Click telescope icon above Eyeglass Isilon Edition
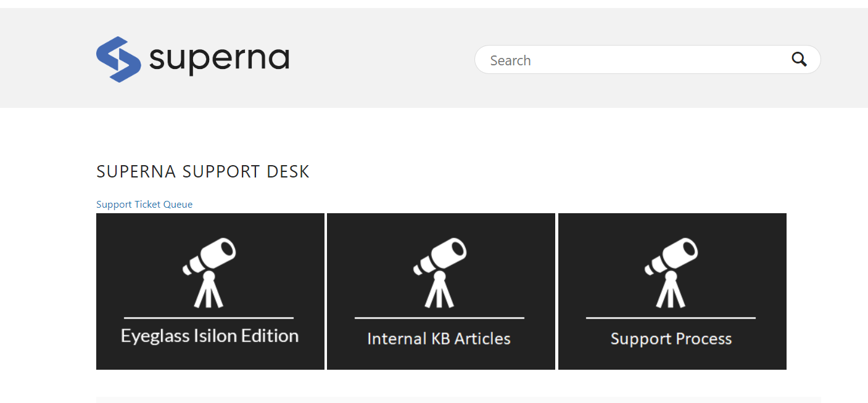Screen dimensions: 868x403 point(209,272)
